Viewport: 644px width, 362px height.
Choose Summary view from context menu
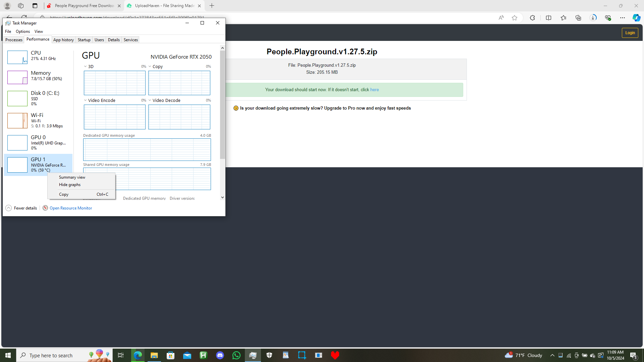[72, 177]
